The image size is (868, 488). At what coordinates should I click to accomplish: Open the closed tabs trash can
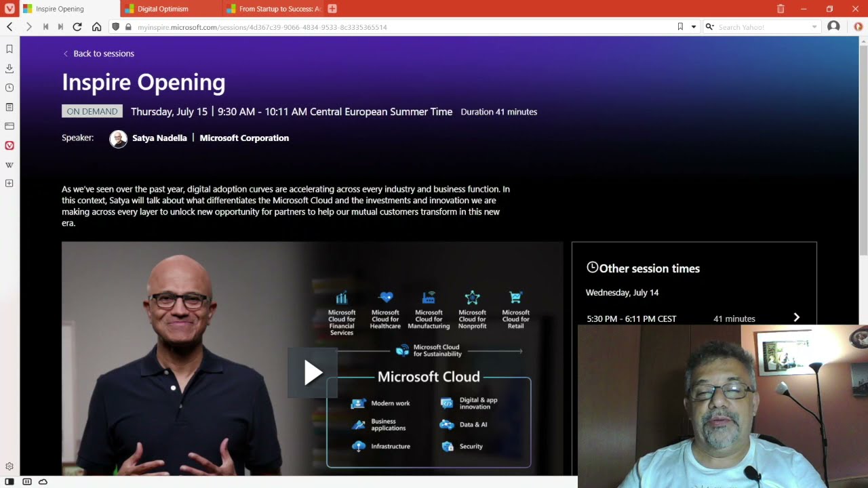pyautogui.click(x=781, y=9)
